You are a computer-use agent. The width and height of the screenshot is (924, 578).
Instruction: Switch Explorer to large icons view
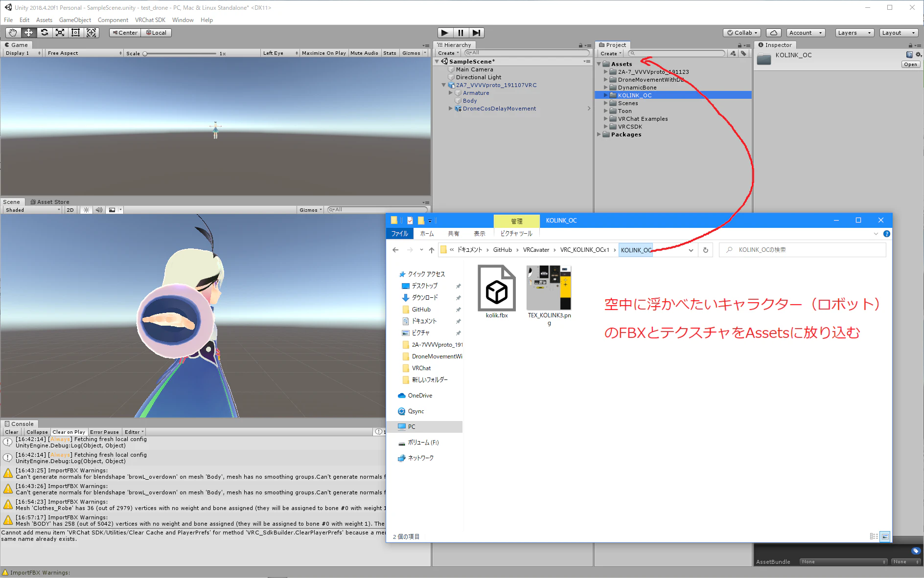pos(885,536)
